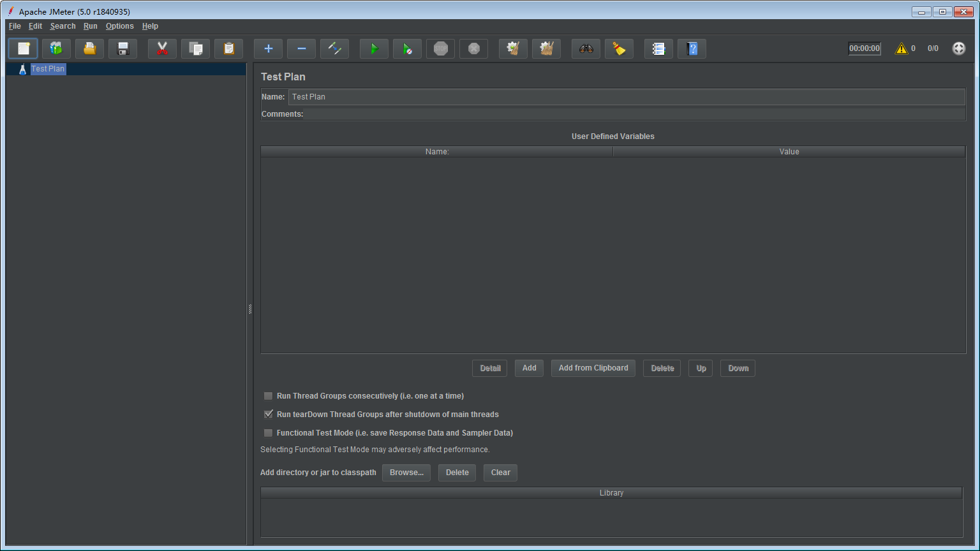The image size is (980, 551).
Task: Open the File menu
Action: [15, 26]
